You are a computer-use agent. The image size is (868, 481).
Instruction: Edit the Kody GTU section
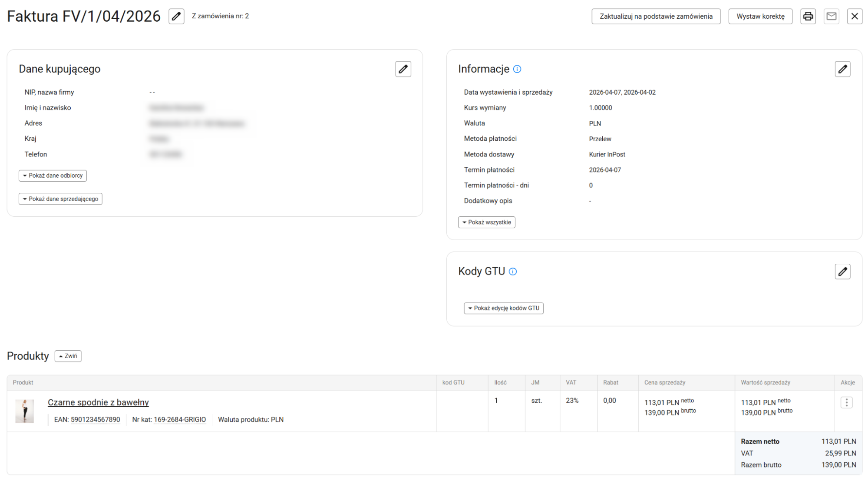click(842, 272)
